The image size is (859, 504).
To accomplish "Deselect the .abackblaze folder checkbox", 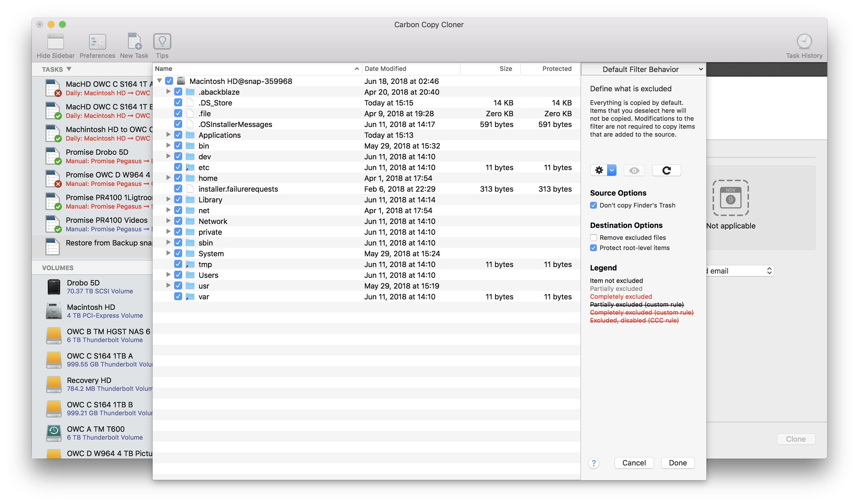I will pyautogui.click(x=178, y=92).
